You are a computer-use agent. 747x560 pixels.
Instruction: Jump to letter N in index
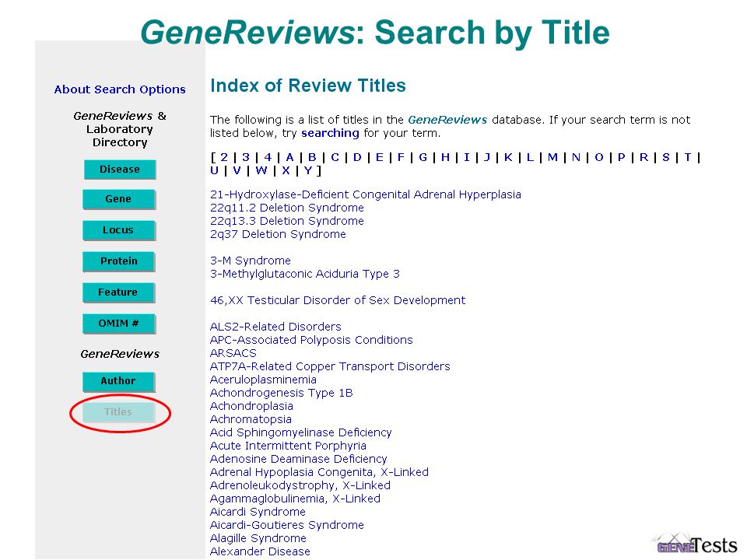click(x=576, y=157)
